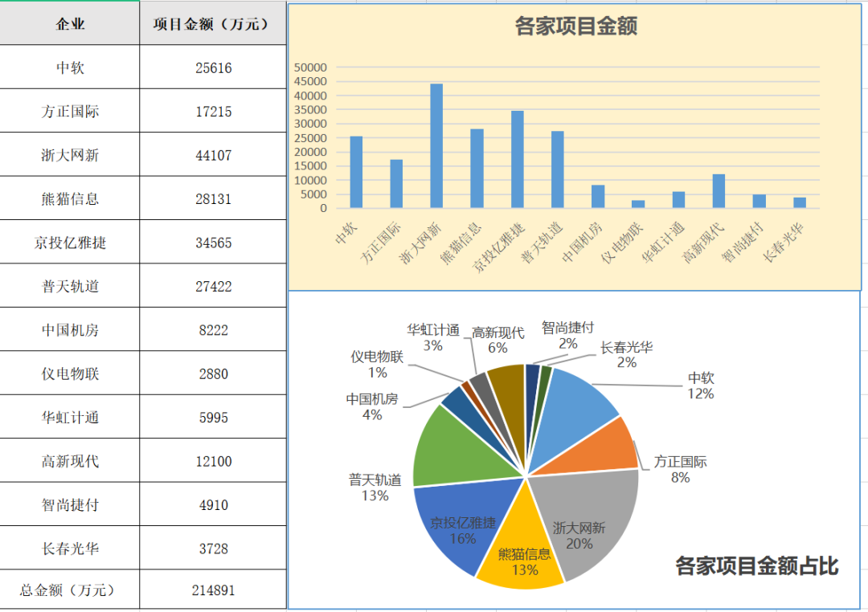Screen dimensions: 868x612
Task: Select the cell with 12100
Action: 213,460
